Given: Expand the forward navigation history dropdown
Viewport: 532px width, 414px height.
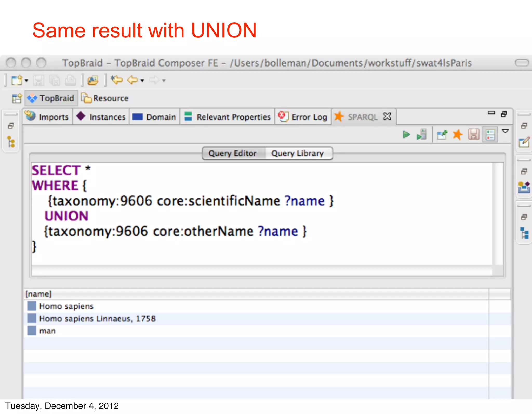Looking at the screenshot, I should click(x=164, y=81).
